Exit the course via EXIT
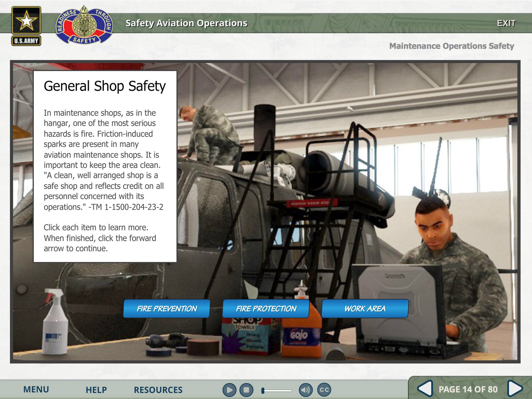The width and height of the screenshot is (532, 399). (506, 23)
